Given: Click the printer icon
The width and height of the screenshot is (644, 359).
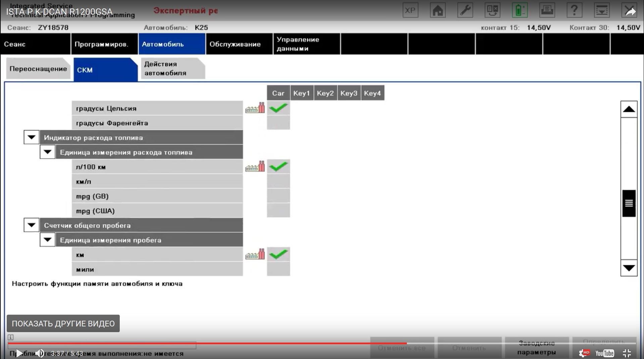Looking at the screenshot, I should (x=547, y=11).
